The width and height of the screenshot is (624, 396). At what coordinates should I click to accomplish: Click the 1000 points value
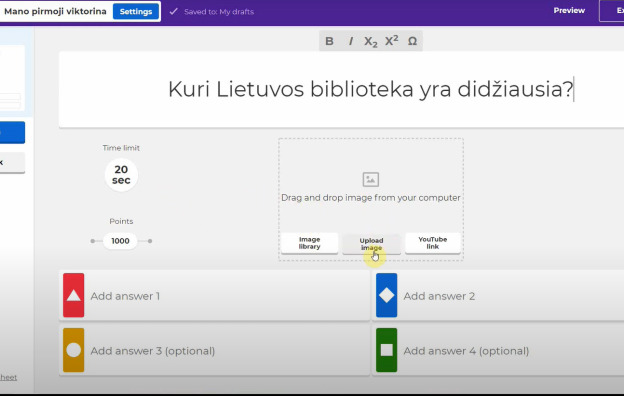click(120, 241)
